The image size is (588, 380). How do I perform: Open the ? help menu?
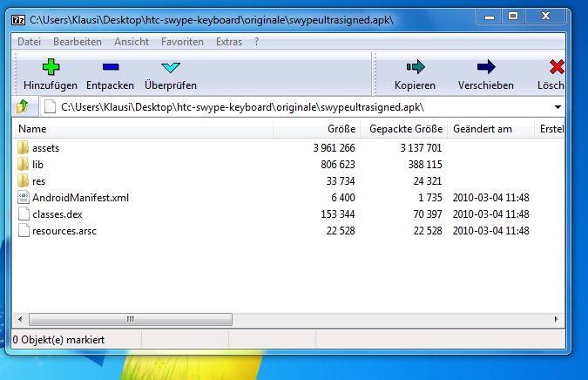256,42
